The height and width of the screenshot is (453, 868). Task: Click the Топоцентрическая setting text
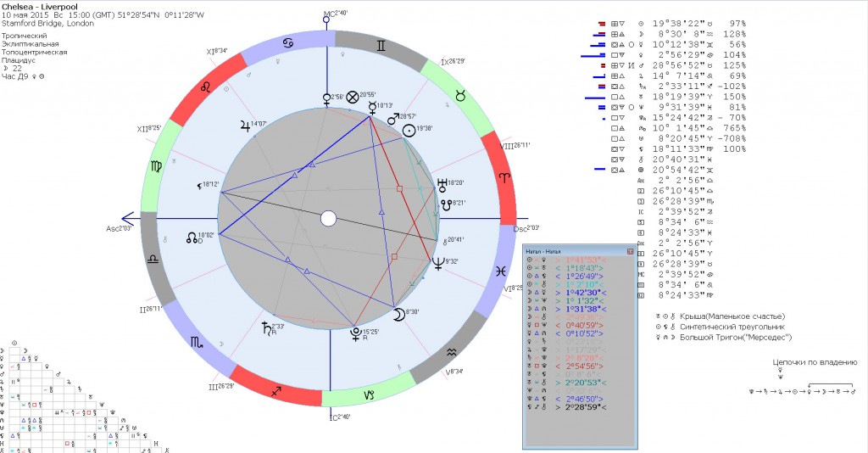point(34,52)
